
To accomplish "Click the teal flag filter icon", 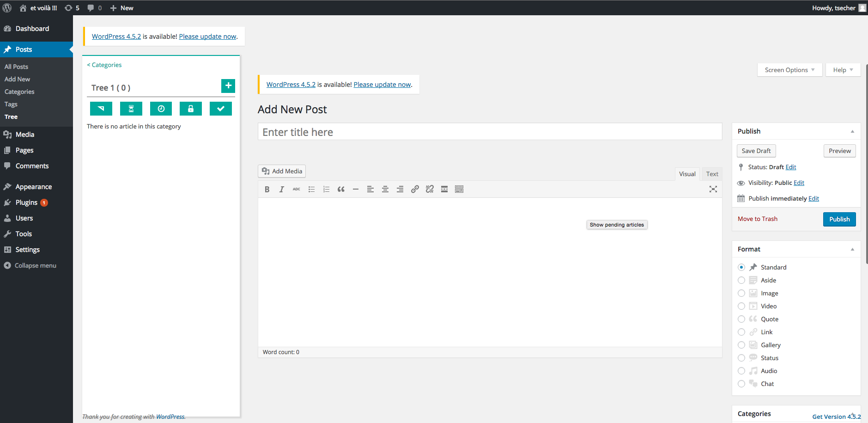I will (101, 109).
